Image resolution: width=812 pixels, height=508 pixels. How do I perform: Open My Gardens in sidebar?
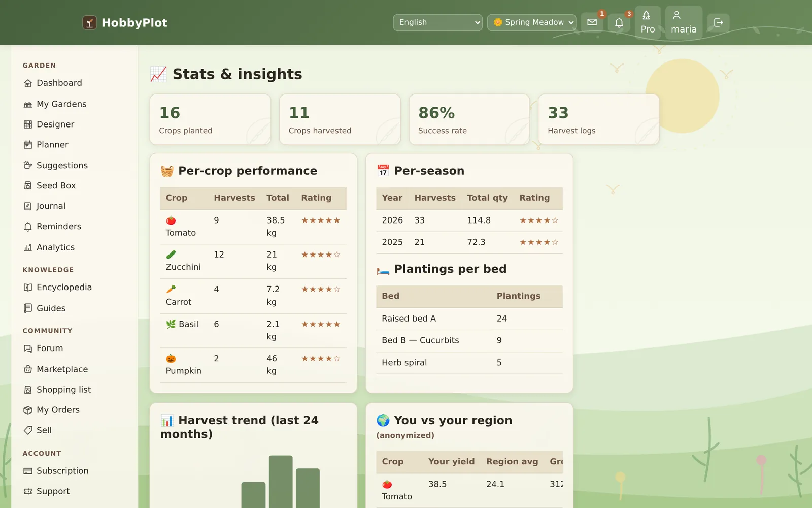[x=74, y=104]
